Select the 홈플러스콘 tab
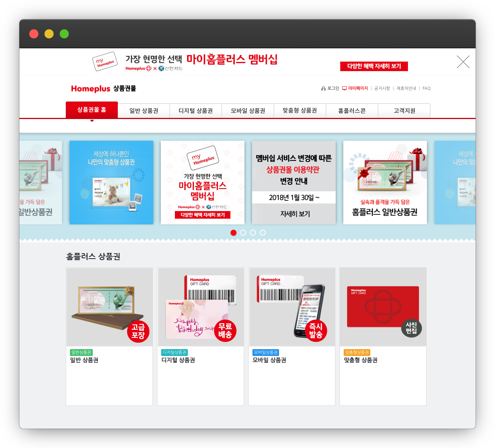This screenshot has height=448, width=495. 352,111
